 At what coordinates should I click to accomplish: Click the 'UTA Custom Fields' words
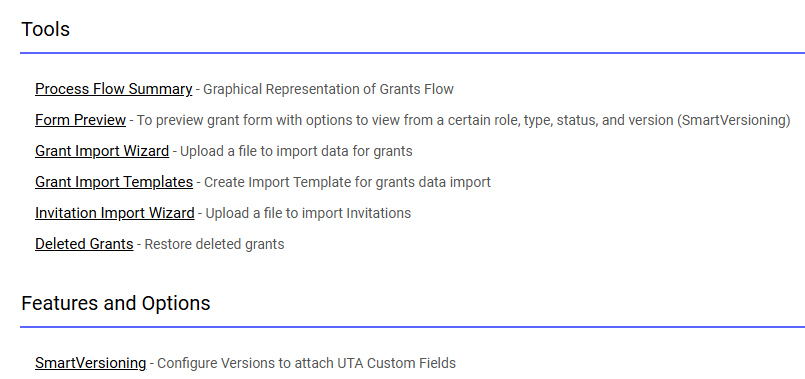point(396,363)
